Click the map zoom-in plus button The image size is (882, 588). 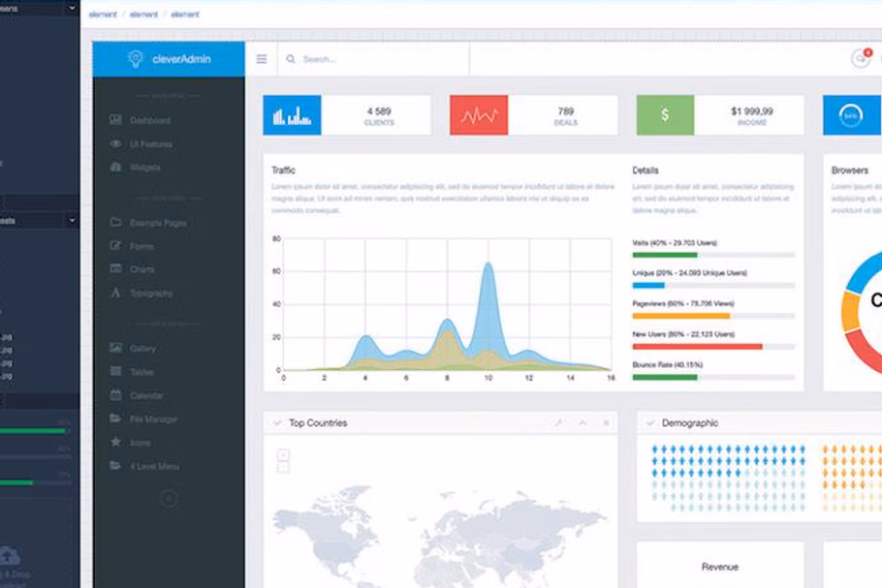pyautogui.click(x=283, y=454)
